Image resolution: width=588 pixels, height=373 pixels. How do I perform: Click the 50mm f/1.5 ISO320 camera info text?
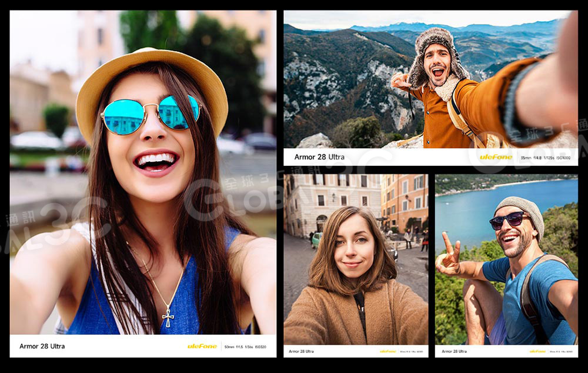245,347
